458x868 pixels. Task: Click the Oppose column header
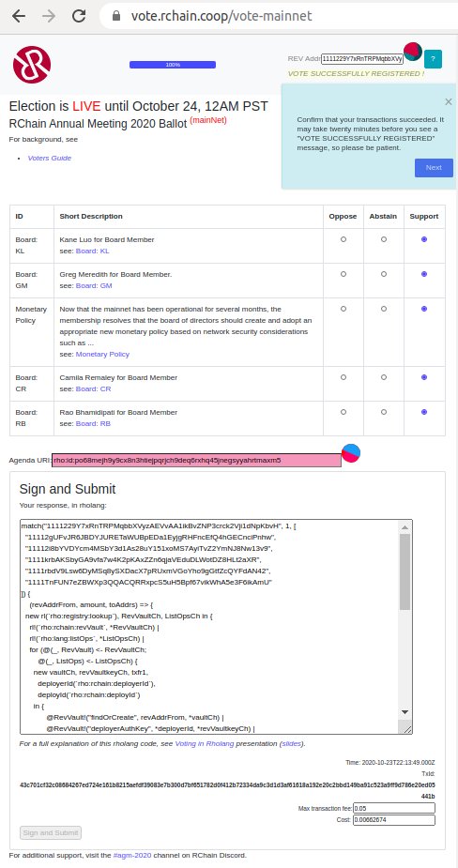pyautogui.click(x=343, y=217)
